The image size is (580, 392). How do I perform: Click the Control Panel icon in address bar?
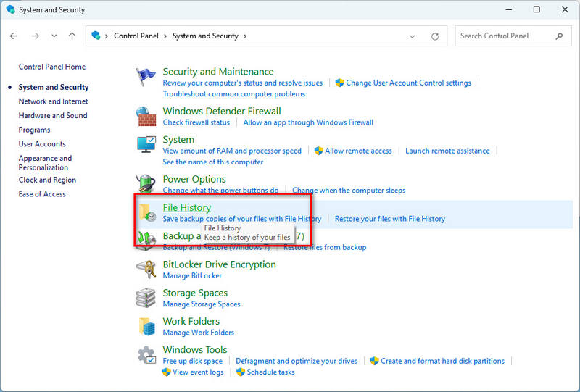(96, 36)
